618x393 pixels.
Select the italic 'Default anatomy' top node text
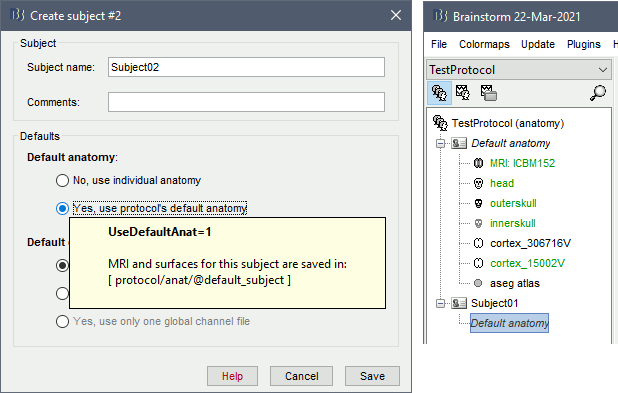pos(510,143)
